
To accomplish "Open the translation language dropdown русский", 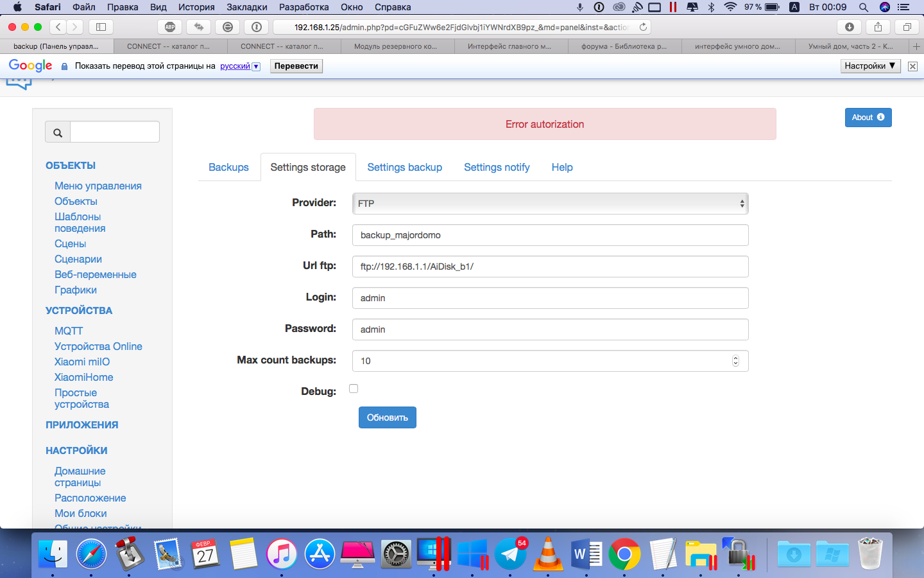I will tap(240, 66).
